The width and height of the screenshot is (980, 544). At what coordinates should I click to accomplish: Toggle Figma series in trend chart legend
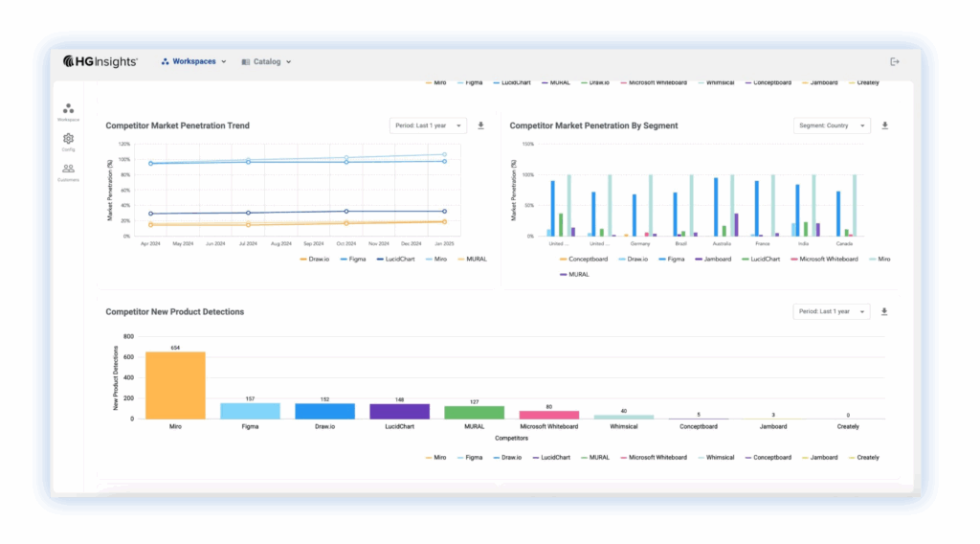point(352,260)
